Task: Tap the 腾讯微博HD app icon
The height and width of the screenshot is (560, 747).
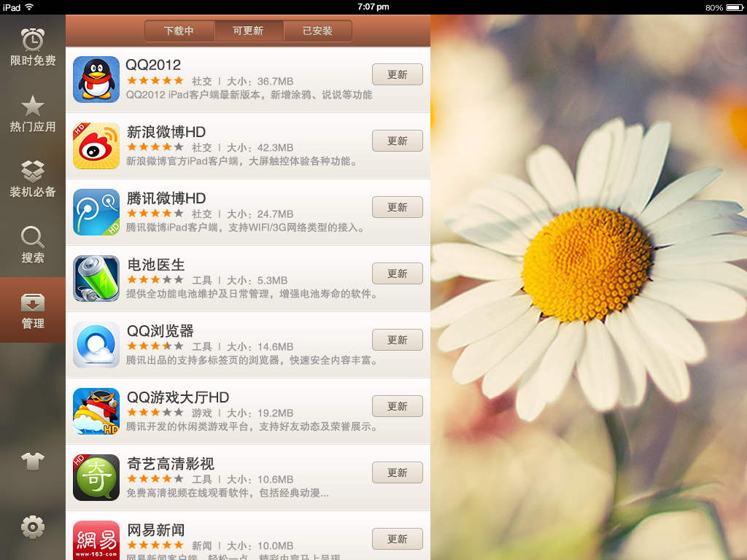Action: click(x=96, y=212)
